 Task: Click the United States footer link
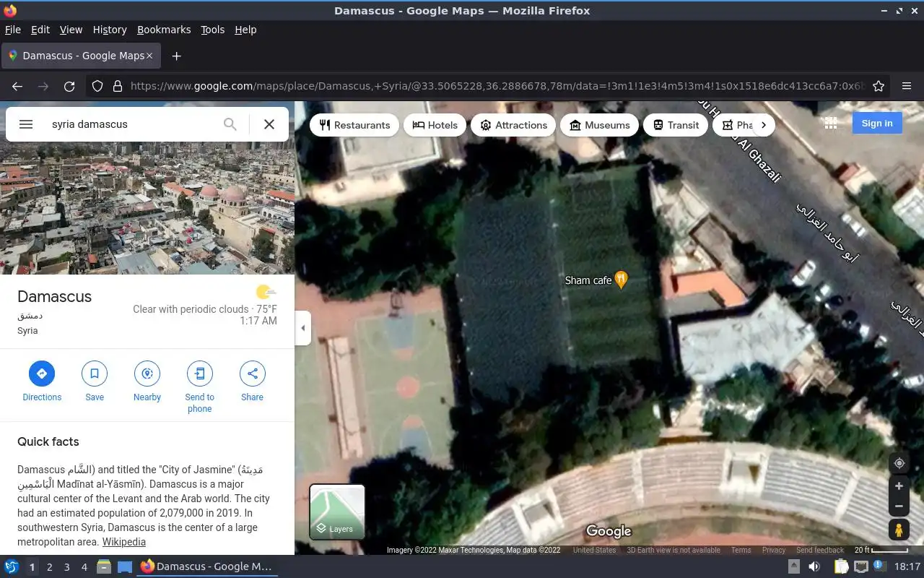(x=594, y=550)
